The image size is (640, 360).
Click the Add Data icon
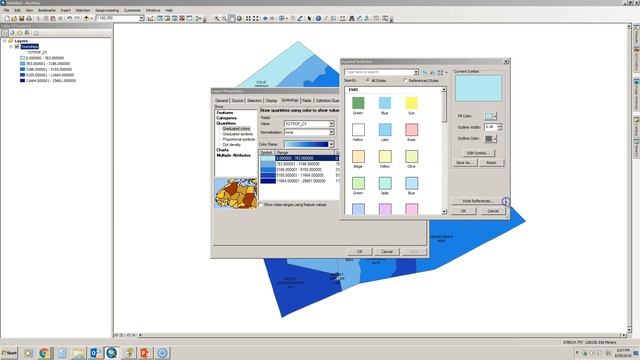(x=86, y=18)
